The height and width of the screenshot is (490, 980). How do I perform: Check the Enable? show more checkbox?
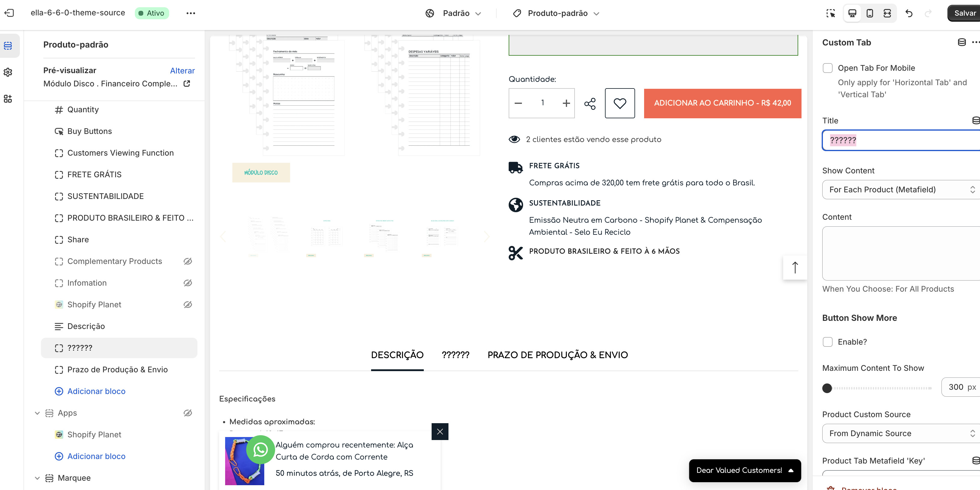coord(827,342)
